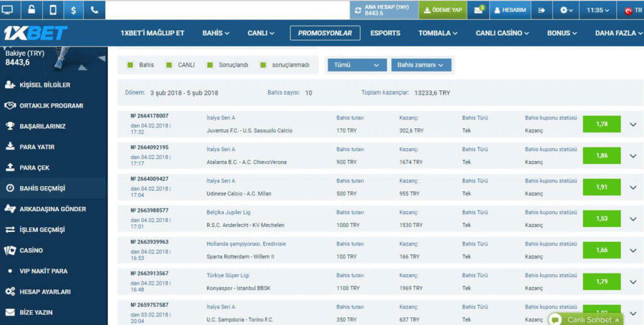Open BAŞARILARINIZ trophy item

point(42,126)
